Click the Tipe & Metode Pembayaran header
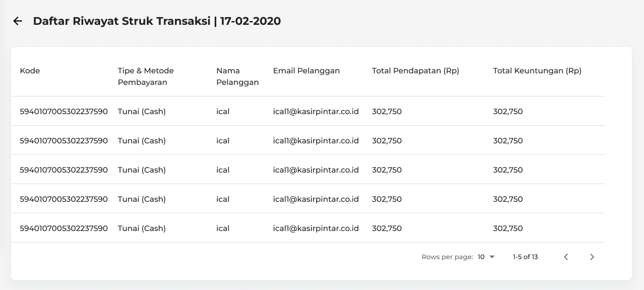 (145, 77)
